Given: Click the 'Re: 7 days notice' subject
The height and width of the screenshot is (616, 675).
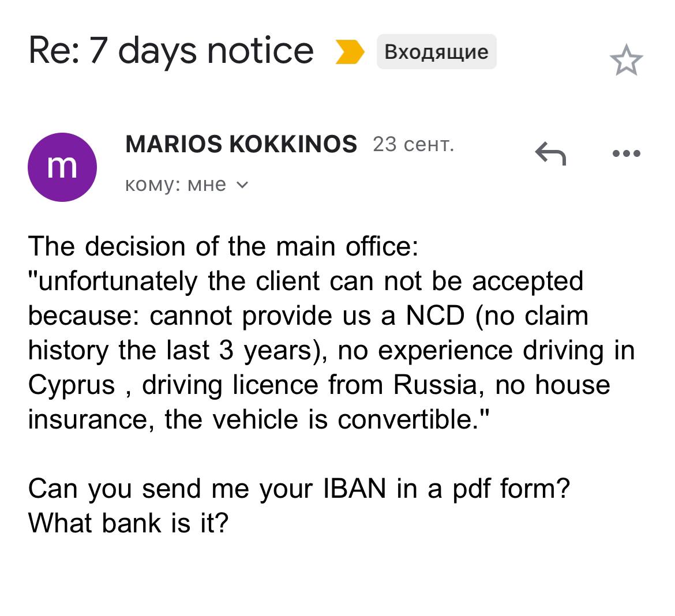Looking at the screenshot, I should click(171, 51).
